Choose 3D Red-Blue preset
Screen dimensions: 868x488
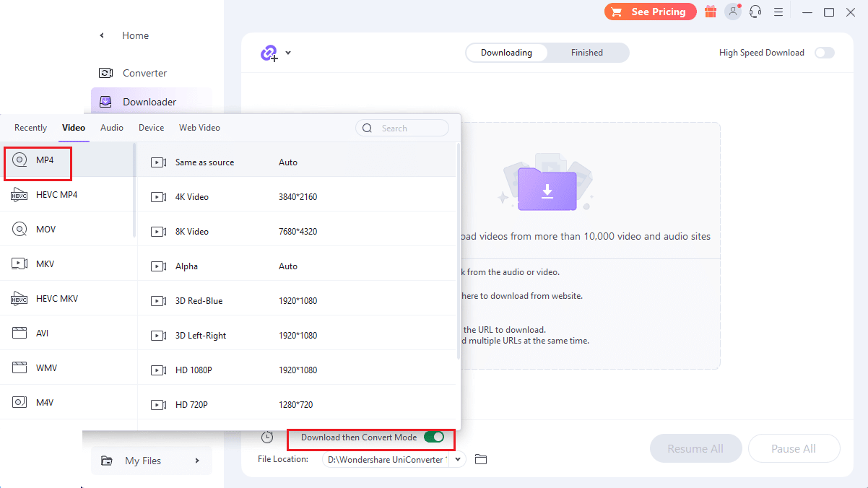coord(296,301)
